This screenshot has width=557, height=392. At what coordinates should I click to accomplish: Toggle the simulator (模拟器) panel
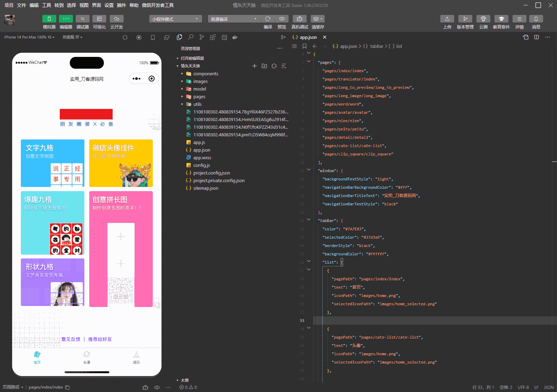[x=49, y=19]
